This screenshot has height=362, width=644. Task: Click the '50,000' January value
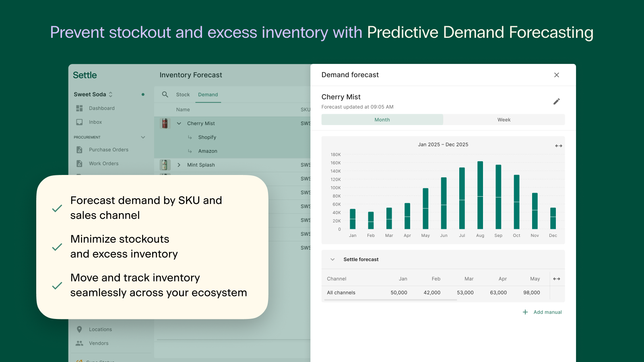coord(399,293)
